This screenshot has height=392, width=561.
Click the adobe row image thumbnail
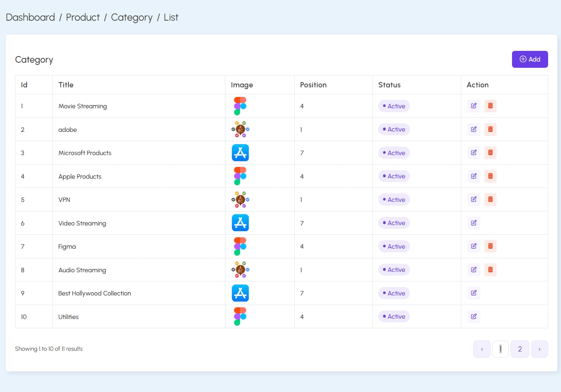240,129
